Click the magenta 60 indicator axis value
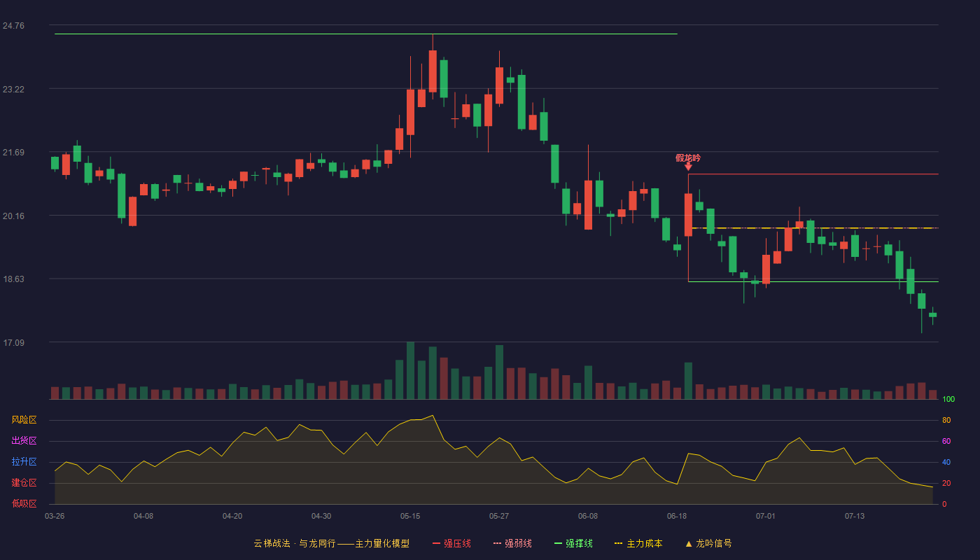The height and width of the screenshot is (560, 980). 946,442
